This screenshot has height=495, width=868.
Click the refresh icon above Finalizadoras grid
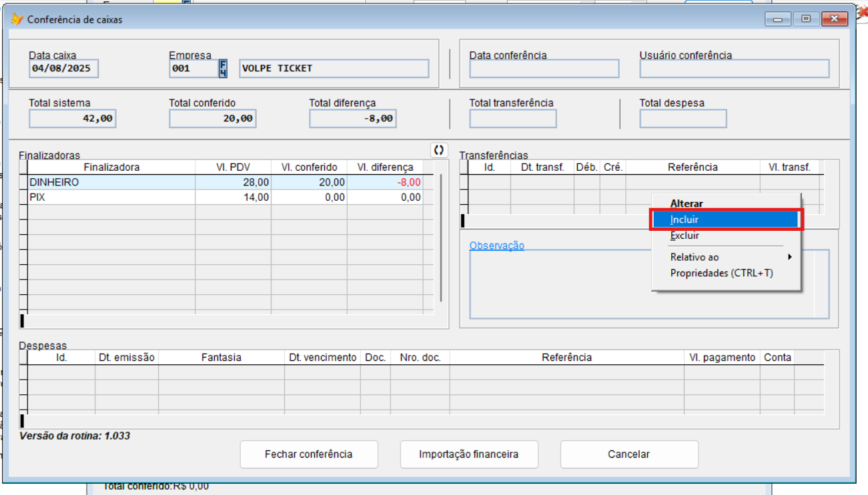[x=438, y=150]
